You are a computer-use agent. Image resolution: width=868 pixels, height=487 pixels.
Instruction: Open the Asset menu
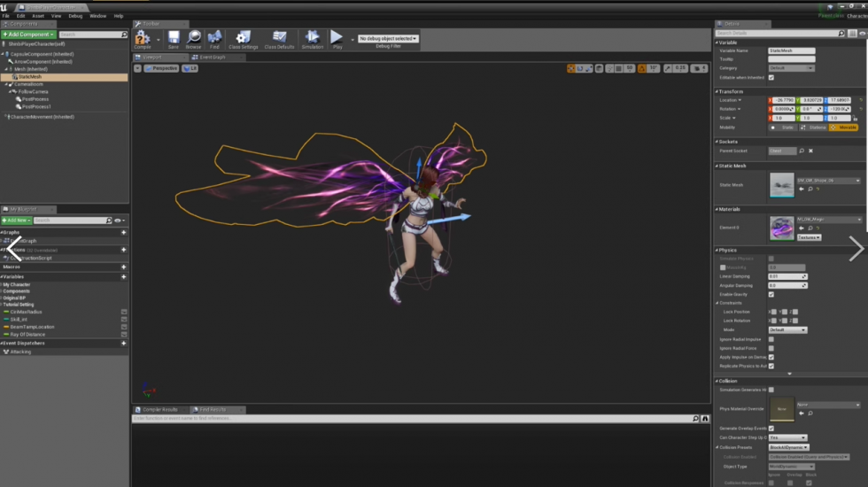(37, 16)
